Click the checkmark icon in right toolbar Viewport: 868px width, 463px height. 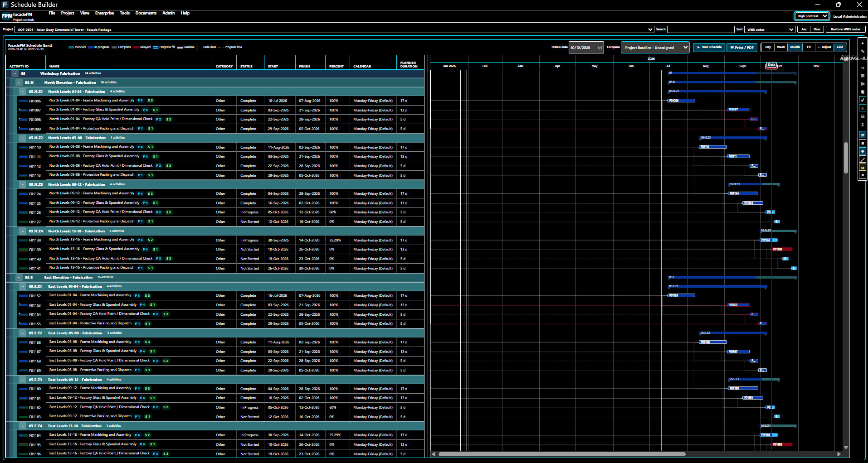coord(863,100)
